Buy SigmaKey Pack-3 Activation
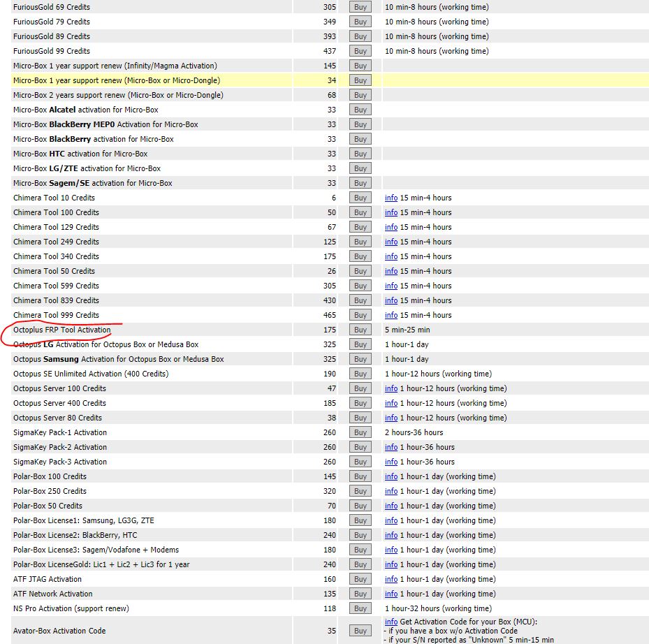The width and height of the screenshot is (649, 644). tap(360, 462)
